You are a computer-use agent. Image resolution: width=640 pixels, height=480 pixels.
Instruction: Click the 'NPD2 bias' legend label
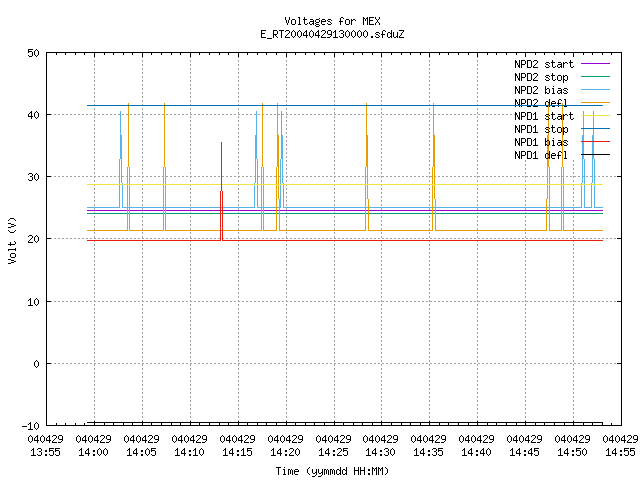541,90
